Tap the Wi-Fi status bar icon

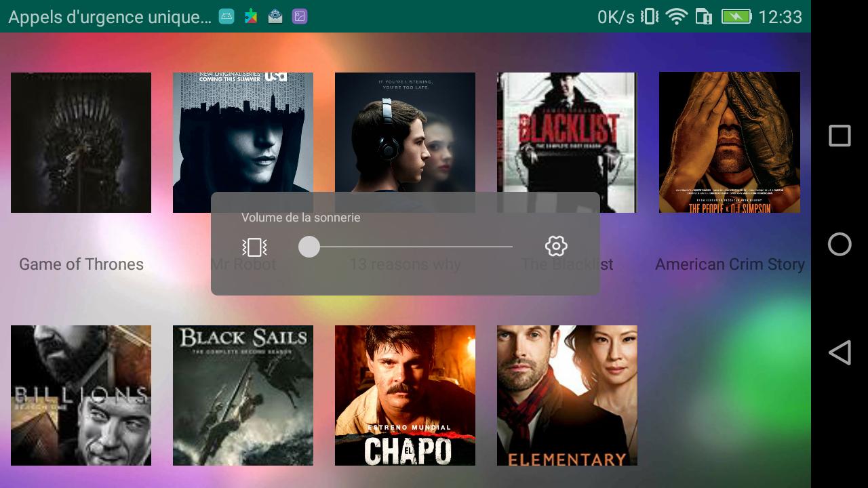point(676,17)
